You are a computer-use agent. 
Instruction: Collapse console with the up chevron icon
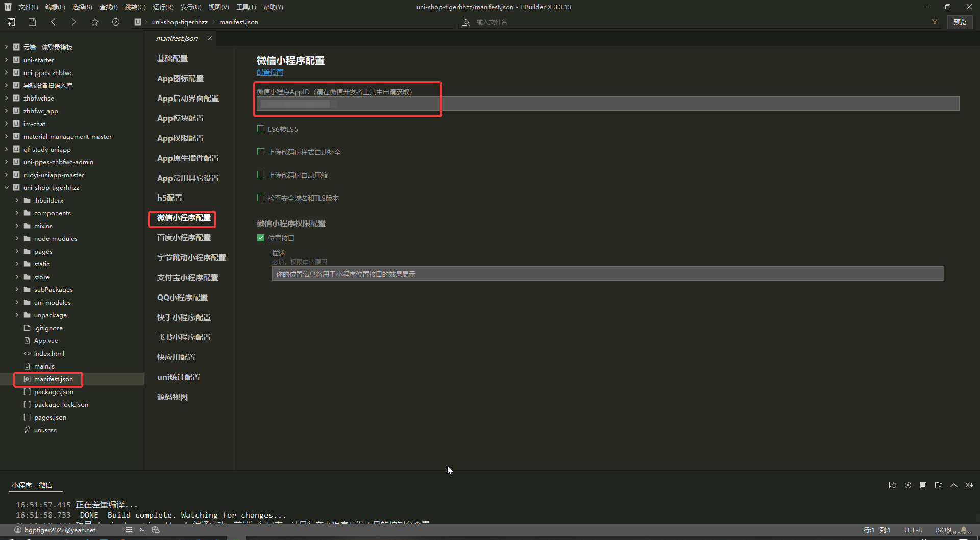(954, 485)
